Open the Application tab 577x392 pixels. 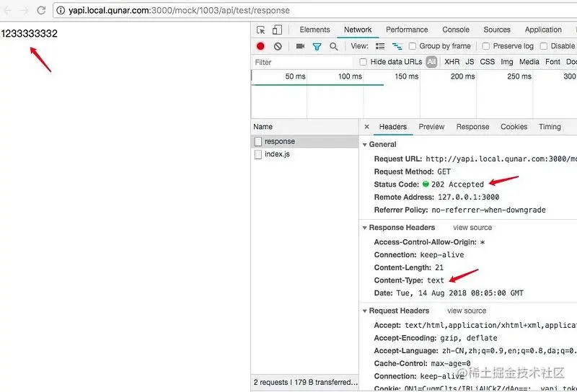pos(543,30)
